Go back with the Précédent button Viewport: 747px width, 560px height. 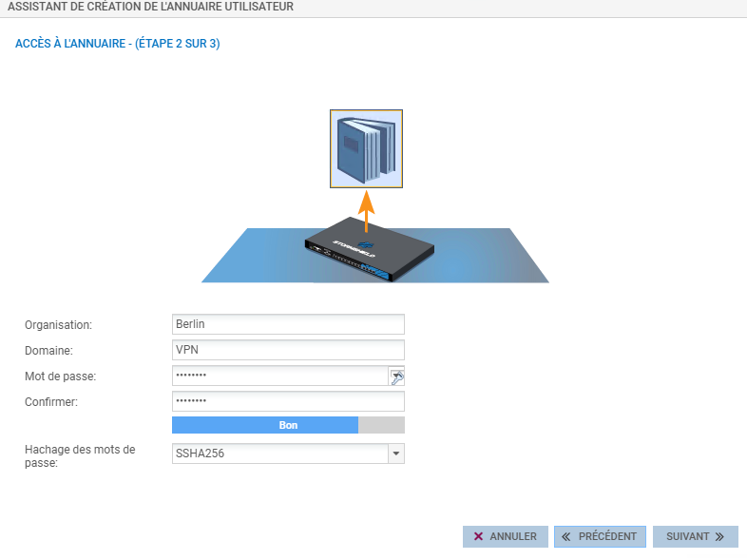click(x=600, y=536)
